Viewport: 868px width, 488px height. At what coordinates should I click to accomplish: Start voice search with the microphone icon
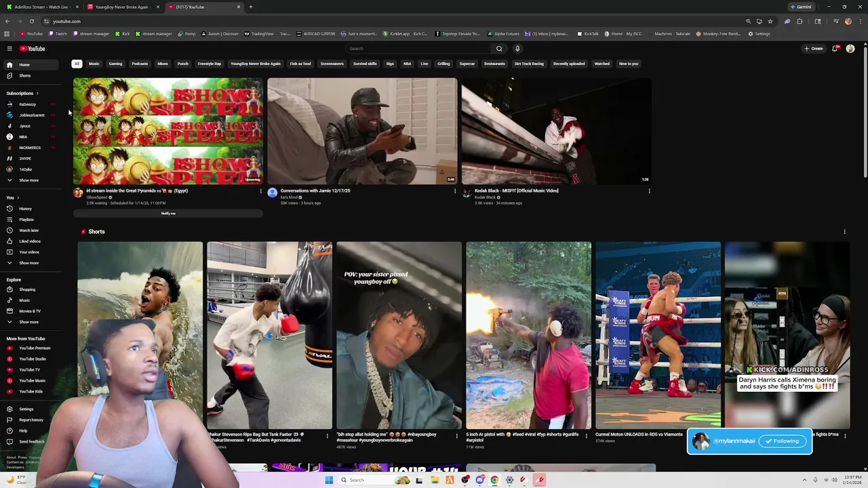pos(517,49)
